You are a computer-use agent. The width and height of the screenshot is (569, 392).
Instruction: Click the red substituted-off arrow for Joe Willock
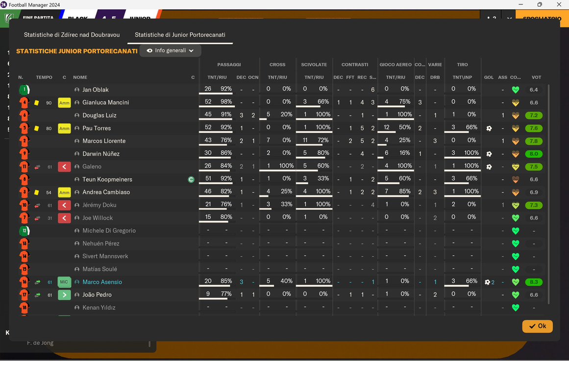click(x=64, y=218)
